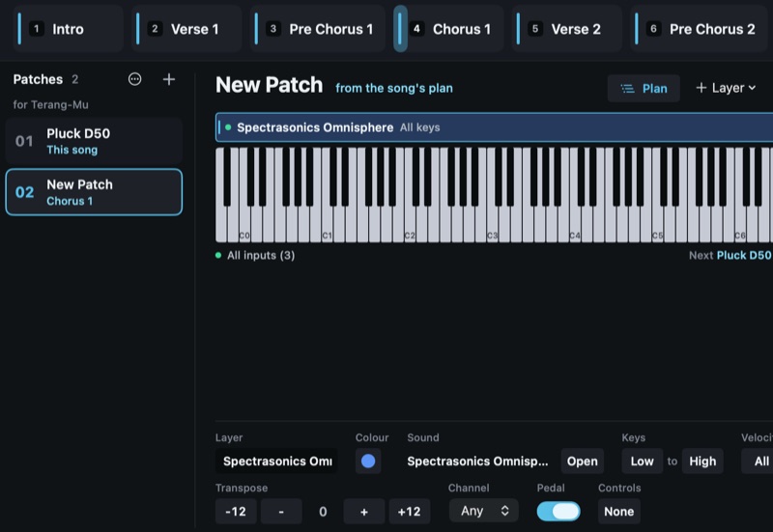This screenshot has width=773, height=532.
Task: Open the Channel Any dropdown
Action: 484,511
